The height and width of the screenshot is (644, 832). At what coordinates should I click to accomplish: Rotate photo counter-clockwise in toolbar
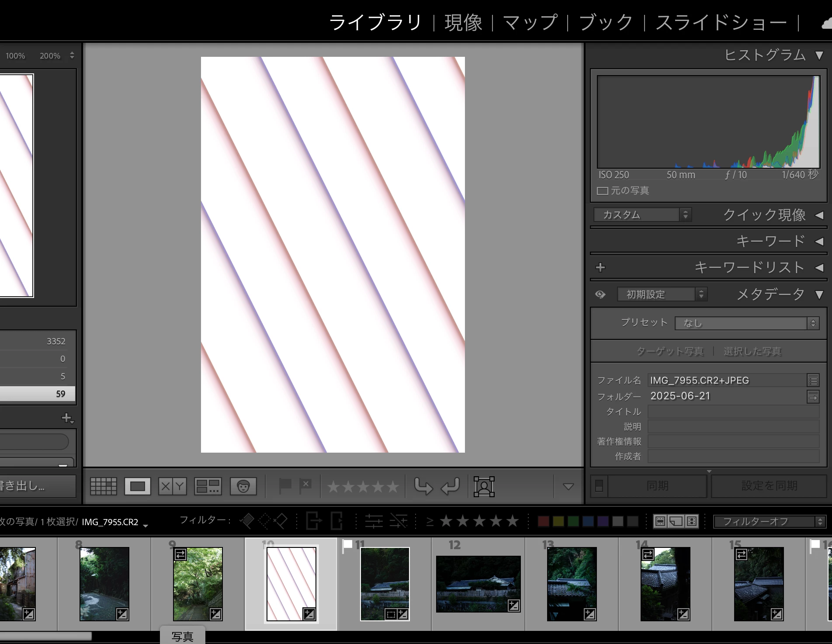[423, 486]
